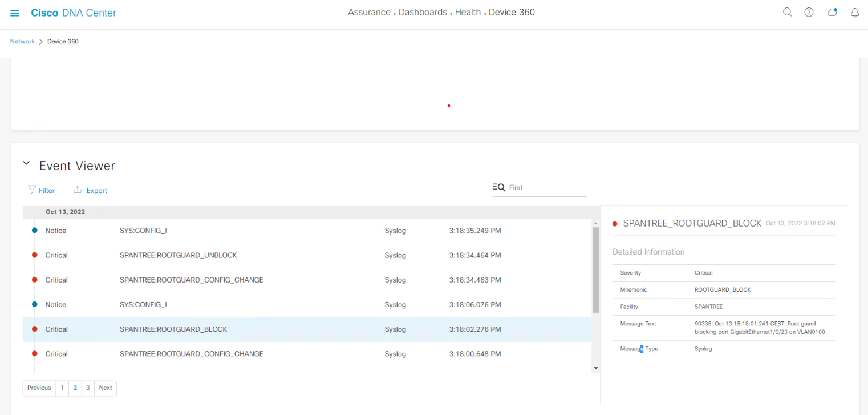
Task: Open page 3 of the event list
Action: click(88, 388)
